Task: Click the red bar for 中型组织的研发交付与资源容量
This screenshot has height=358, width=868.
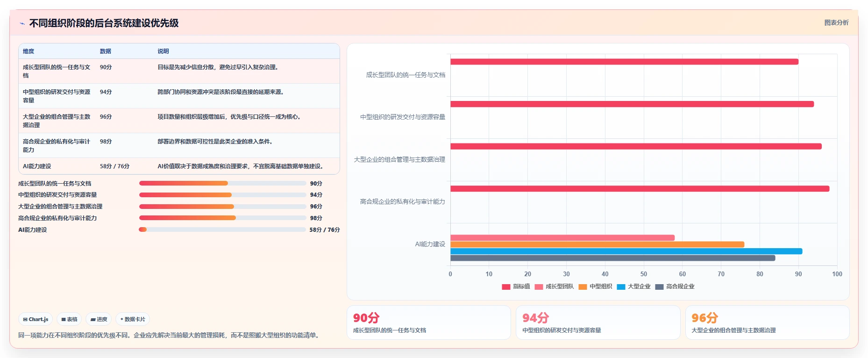Action: click(632, 104)
